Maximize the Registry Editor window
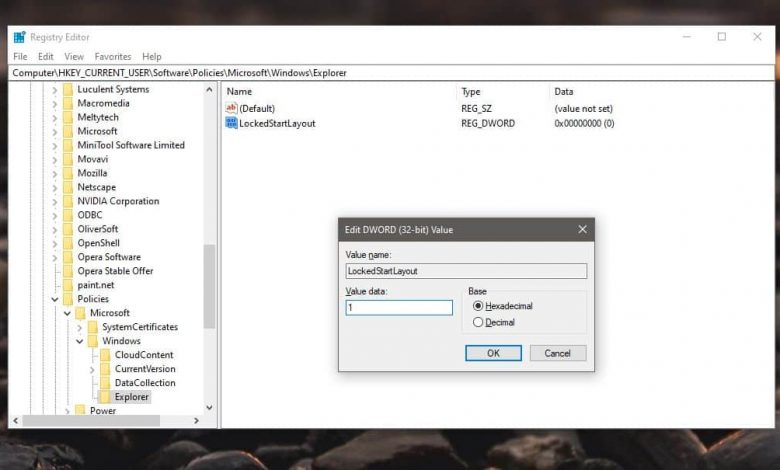 (722, 37)
